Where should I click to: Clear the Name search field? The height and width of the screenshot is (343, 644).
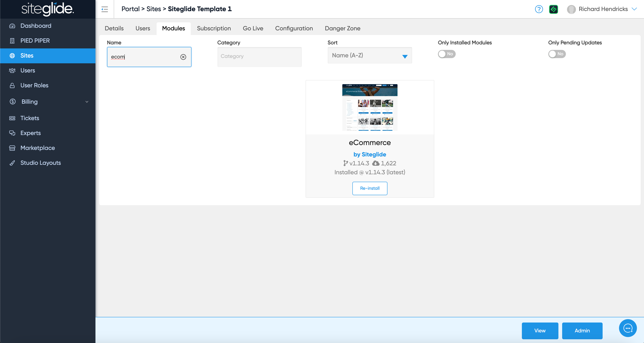[x=183, y=57]
